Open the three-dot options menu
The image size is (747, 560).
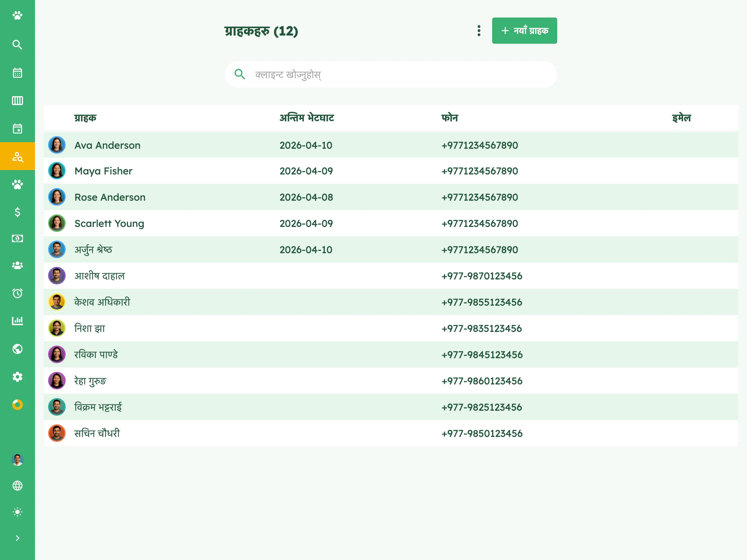[x=479, y=31]
